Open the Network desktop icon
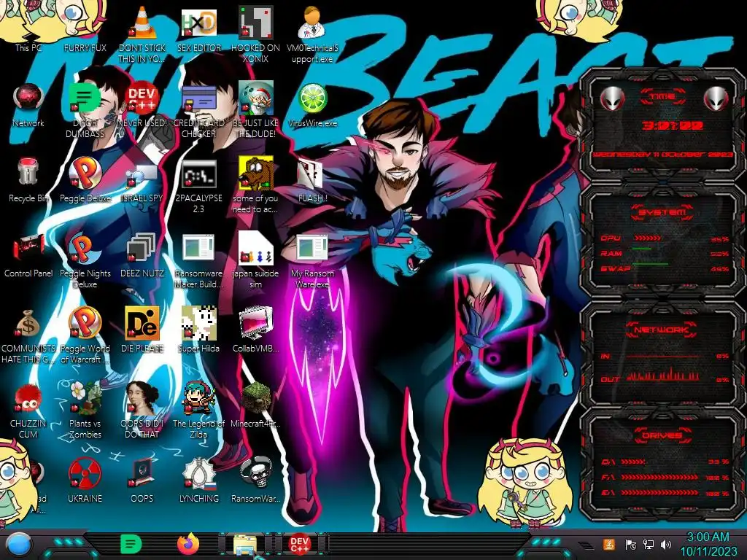This screenshot has width=747, height=560. (x=28, y=98)
